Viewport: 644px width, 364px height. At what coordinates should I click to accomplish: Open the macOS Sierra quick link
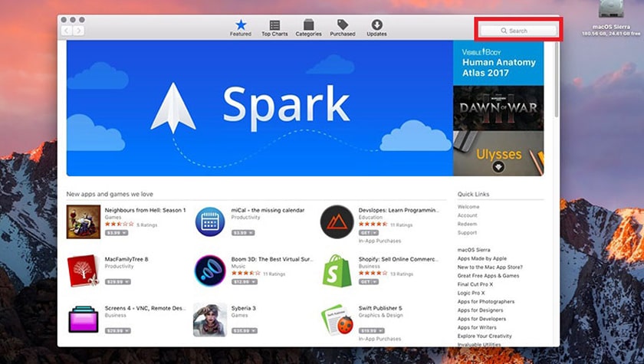click(x=474, y=250)
